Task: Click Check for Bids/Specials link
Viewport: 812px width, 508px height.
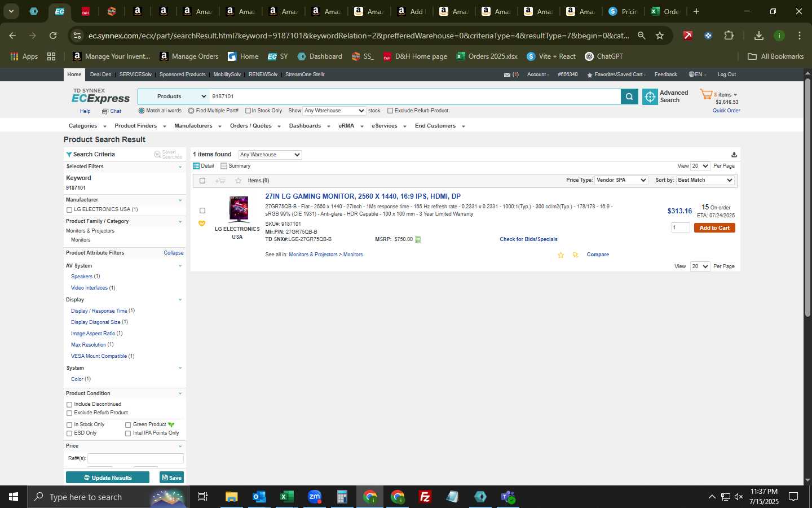Action: [x=528, y=239]
